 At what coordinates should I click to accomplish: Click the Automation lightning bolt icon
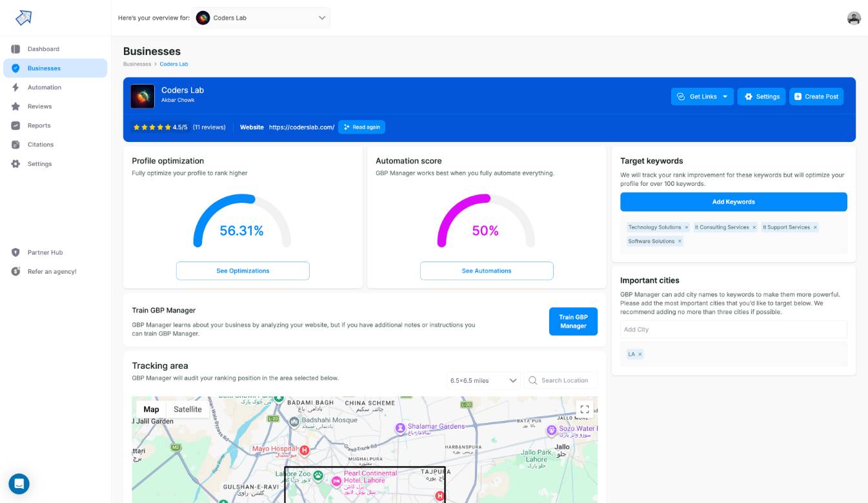coord(15,87)
